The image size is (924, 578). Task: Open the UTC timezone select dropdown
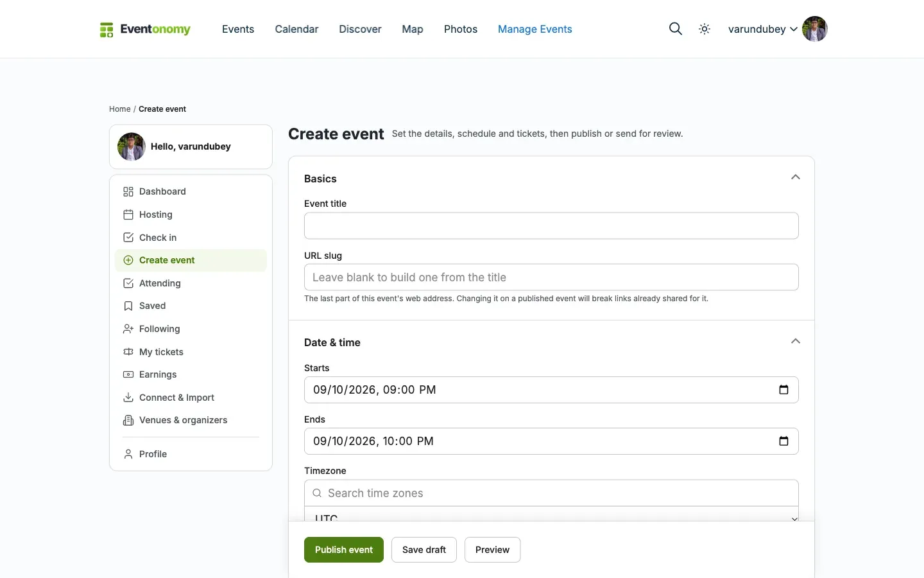[x=551, y=514]
